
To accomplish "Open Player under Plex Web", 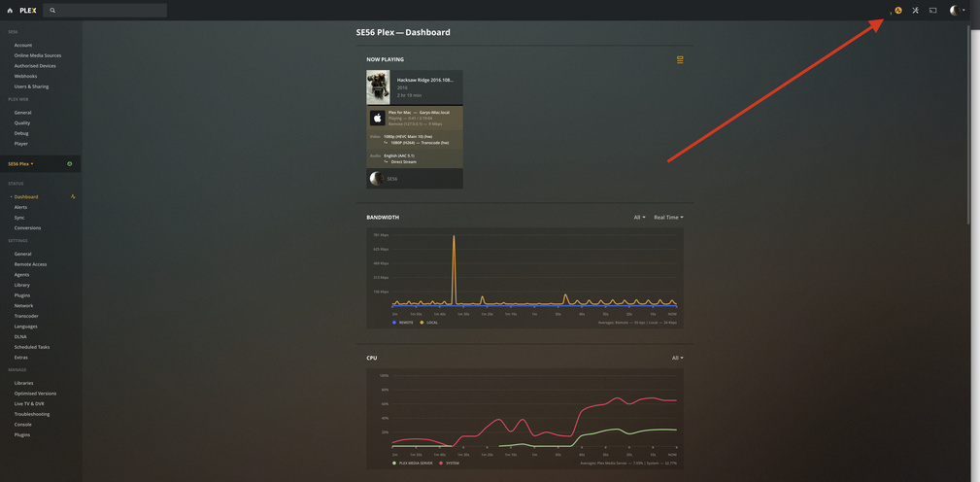I will pyautogui.click(x=21, y=143).
